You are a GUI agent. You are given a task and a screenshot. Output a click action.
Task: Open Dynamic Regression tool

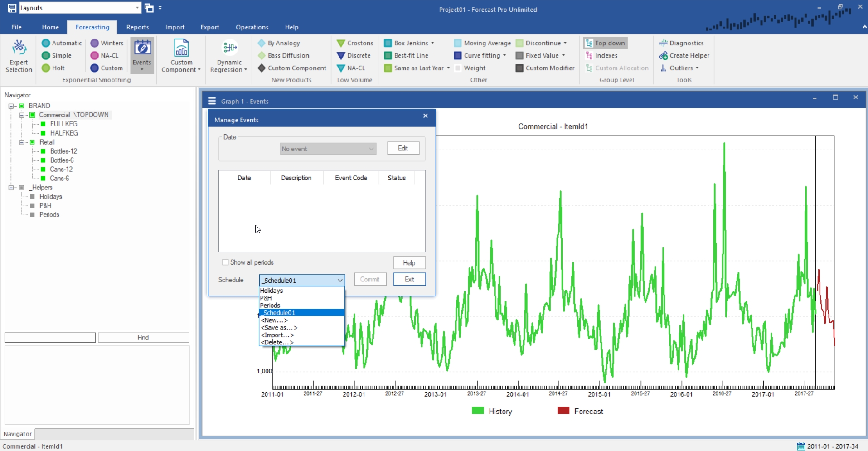coord(229,56)
